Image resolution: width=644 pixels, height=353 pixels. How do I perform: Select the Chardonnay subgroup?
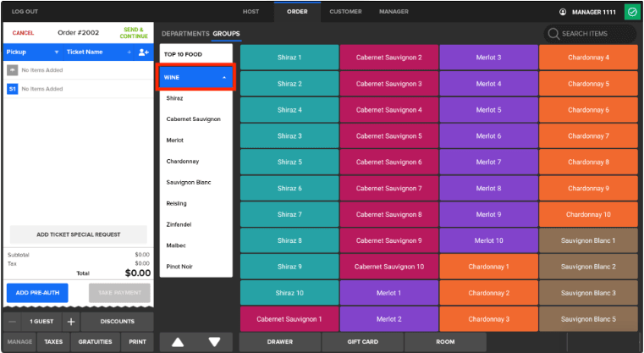click(x=182, y=162)
